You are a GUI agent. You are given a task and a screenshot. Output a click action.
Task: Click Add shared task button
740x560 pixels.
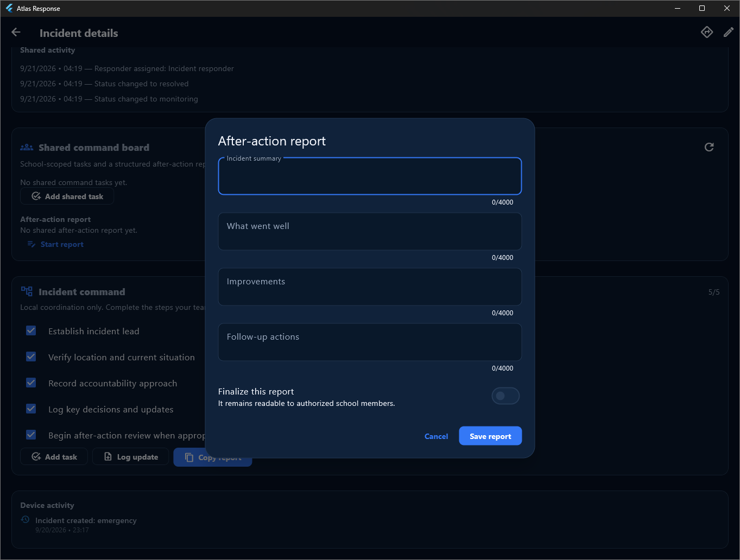pyautogui.click(x=67, y=196)
